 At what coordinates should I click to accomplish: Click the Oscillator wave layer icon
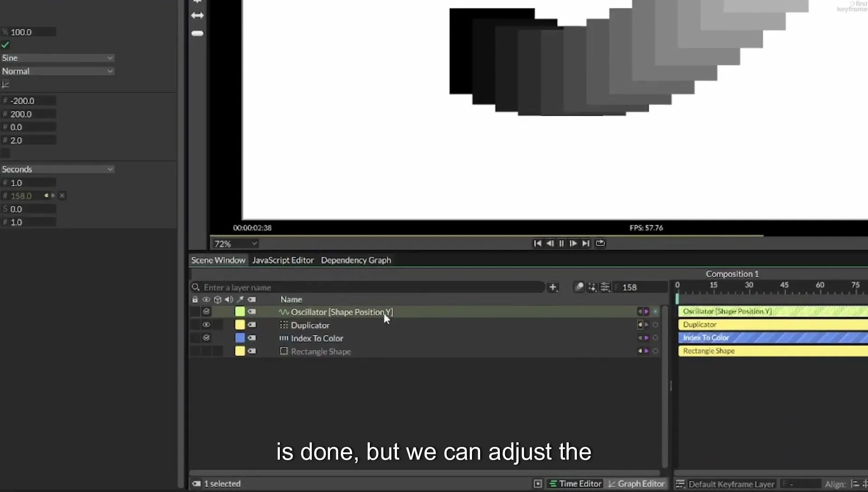pyautogui.click(x=284, y=312)
